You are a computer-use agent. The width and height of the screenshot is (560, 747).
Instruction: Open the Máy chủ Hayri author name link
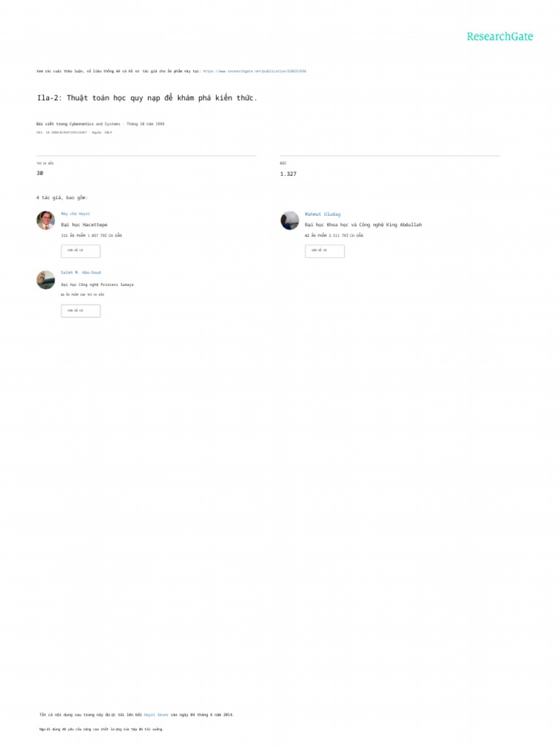click(75, 214)
